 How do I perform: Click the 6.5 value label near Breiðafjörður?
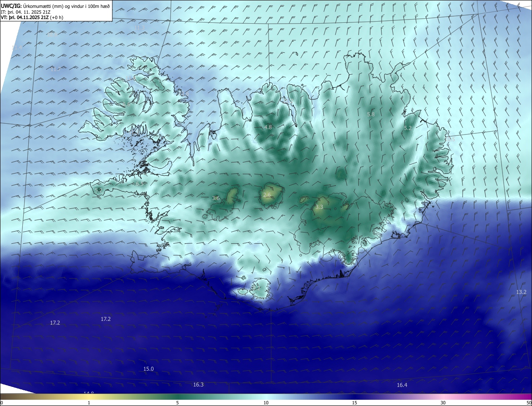[x=139, y=183]
